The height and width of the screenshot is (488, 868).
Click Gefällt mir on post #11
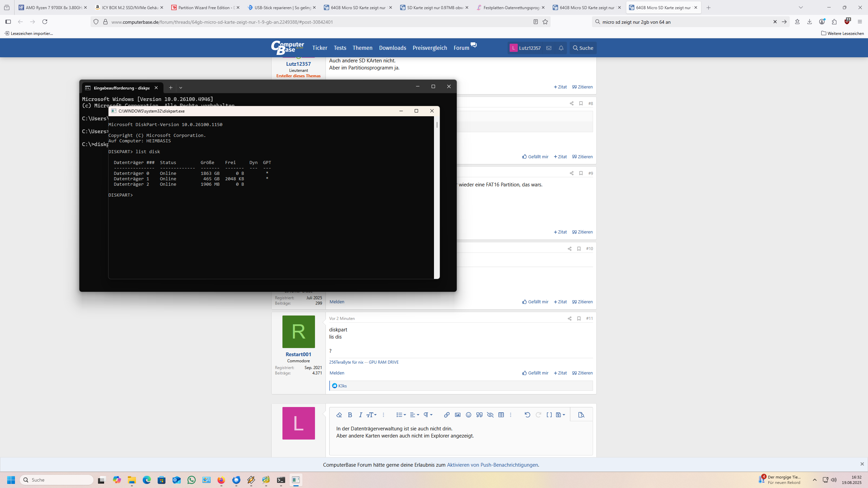(535, 373)
